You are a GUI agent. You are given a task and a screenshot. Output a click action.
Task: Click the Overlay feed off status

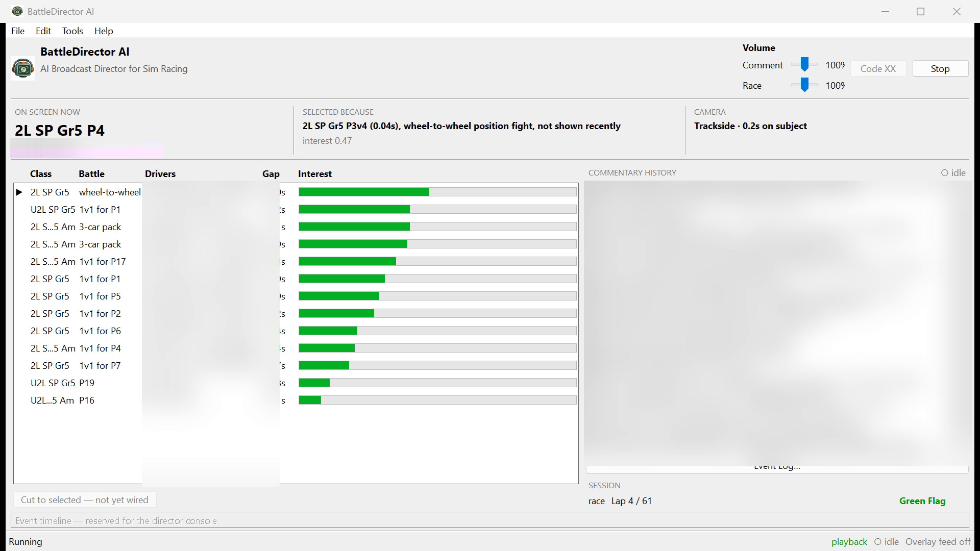coord(938,542)
